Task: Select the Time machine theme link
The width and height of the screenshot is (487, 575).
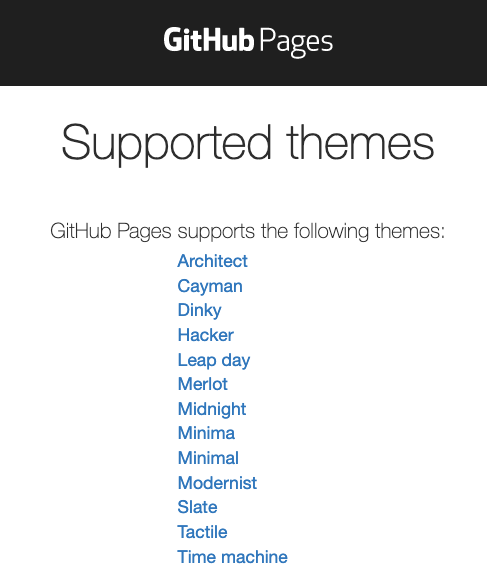Action: (232, 557)
